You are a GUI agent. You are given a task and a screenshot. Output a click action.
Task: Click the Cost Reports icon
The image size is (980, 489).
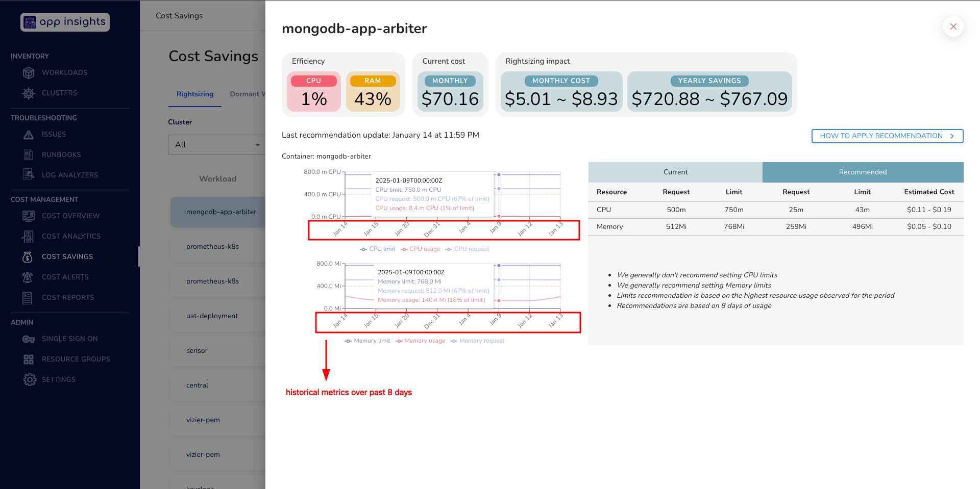pos(28,297)
